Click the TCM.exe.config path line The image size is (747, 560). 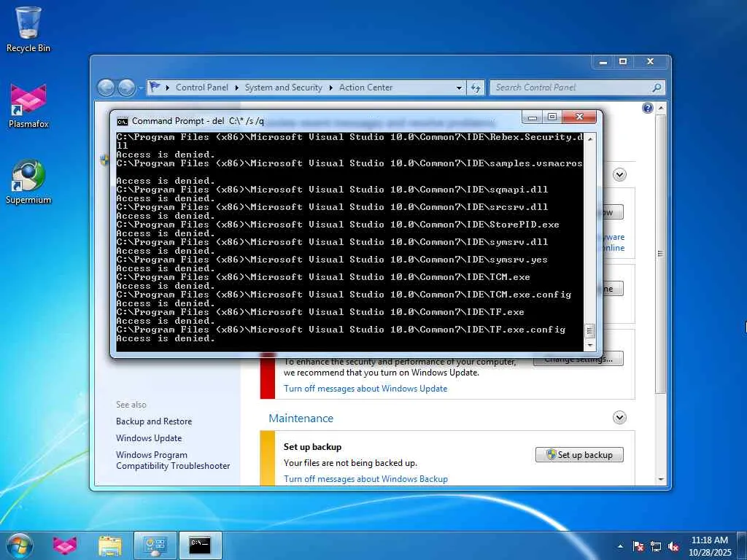point(344,295)
